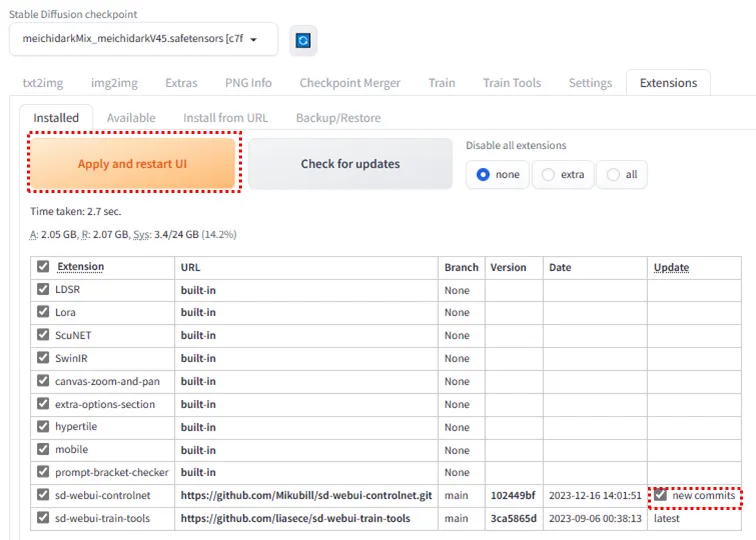Select the Extensions tab

[668, 83]
